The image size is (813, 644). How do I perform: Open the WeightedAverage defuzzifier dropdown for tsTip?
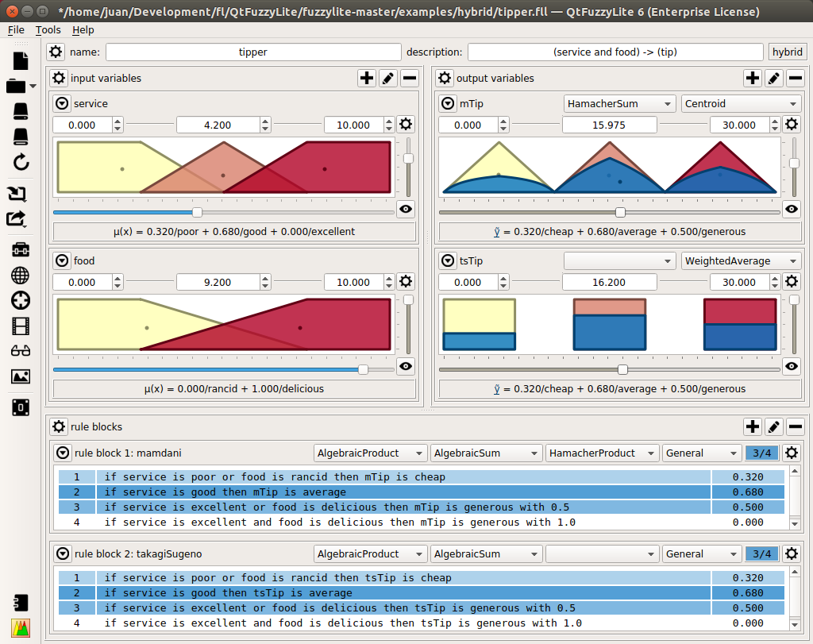click(x=741, y=260)
